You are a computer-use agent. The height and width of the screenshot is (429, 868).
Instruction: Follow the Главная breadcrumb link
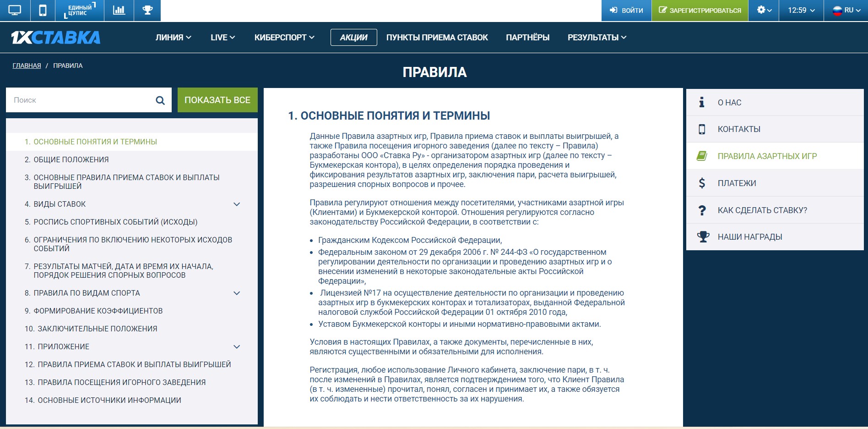click(x=27, y=66)
